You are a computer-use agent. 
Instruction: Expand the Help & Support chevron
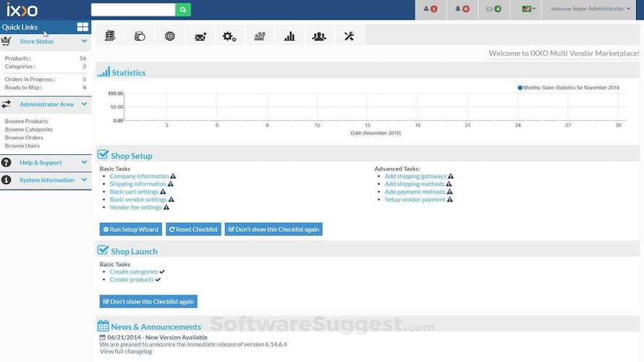84,162
